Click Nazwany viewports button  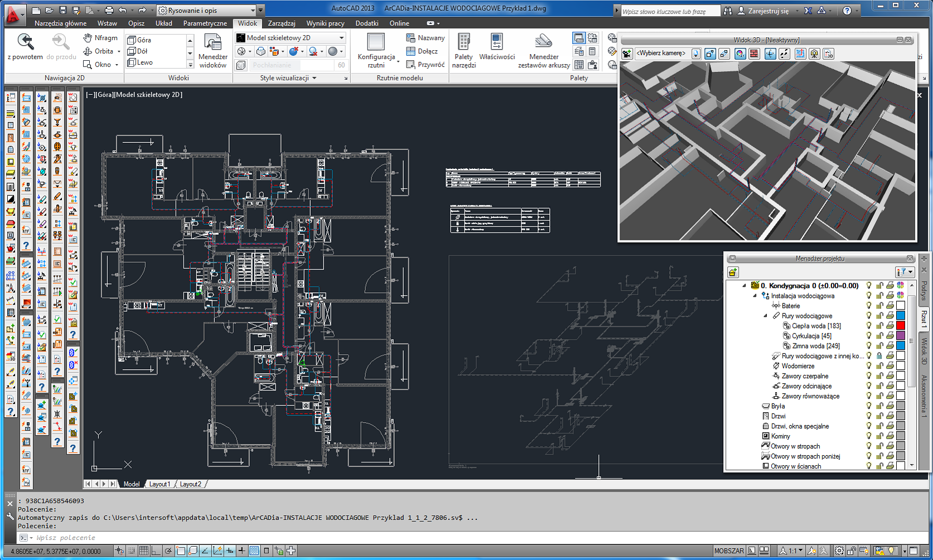pos(426,37)
